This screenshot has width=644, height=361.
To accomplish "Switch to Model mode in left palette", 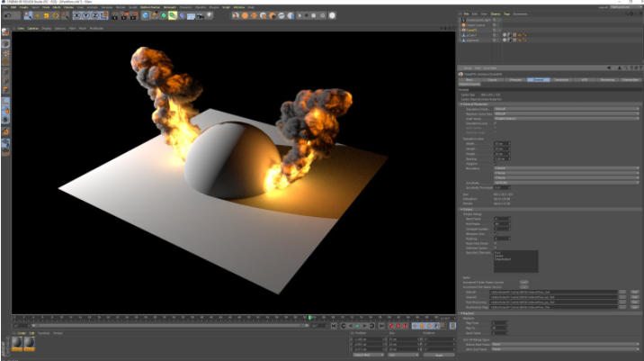I will [x=5, y=43].
